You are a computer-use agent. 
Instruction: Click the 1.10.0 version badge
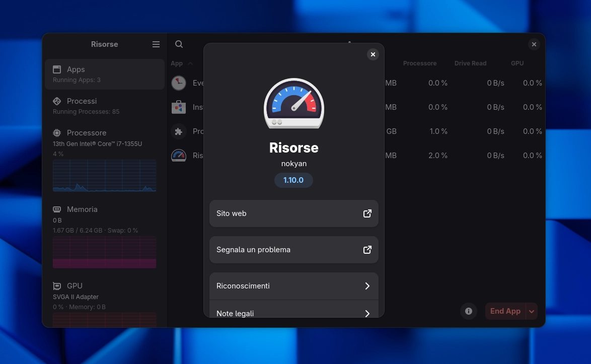coord(293,180)
